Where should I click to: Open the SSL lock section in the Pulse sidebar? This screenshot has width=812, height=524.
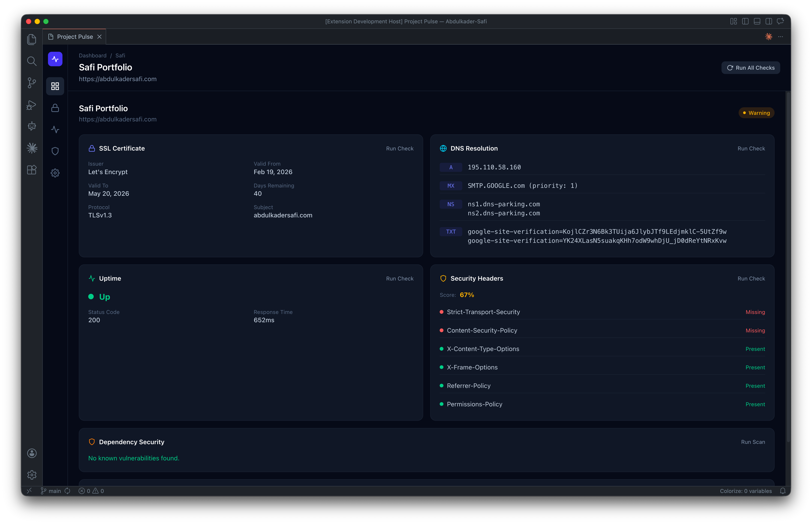tap(55, 108)
